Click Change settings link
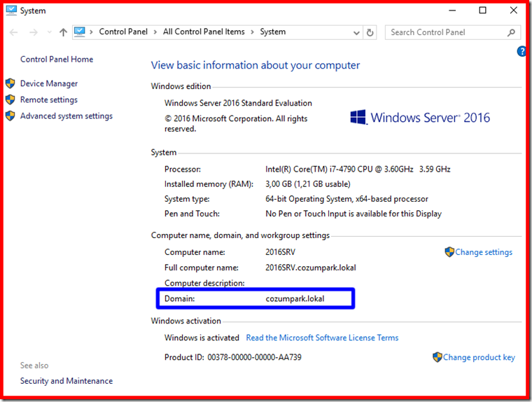Screen dimensions: 532x402 click(484, 252)
